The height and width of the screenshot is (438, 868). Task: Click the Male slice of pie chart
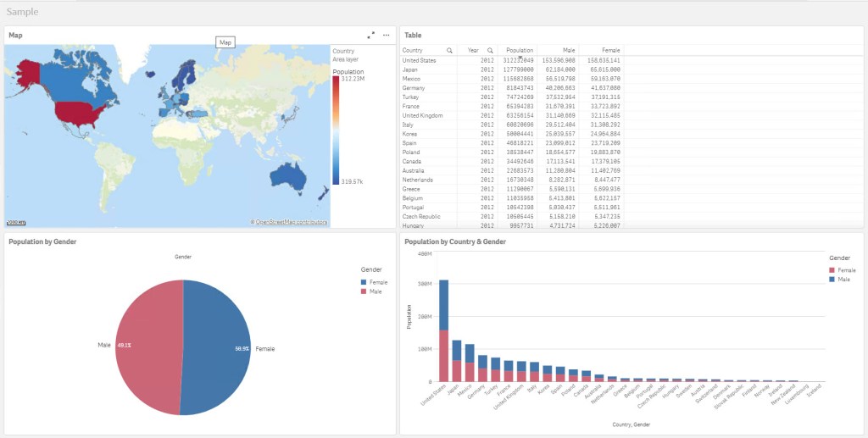[148, 347]
